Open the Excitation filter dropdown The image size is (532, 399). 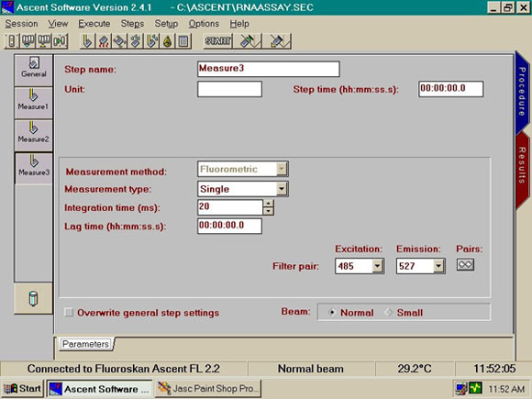point(378,266)
